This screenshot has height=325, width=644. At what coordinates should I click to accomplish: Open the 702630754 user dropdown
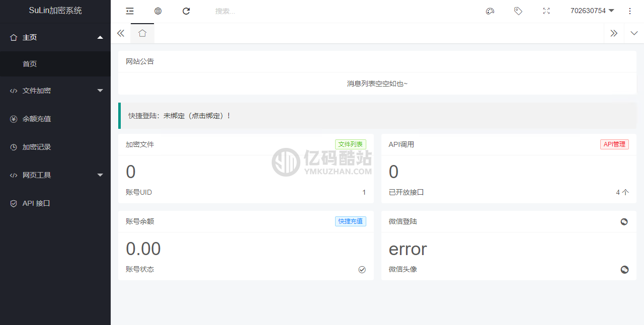(x=592, y=11)
